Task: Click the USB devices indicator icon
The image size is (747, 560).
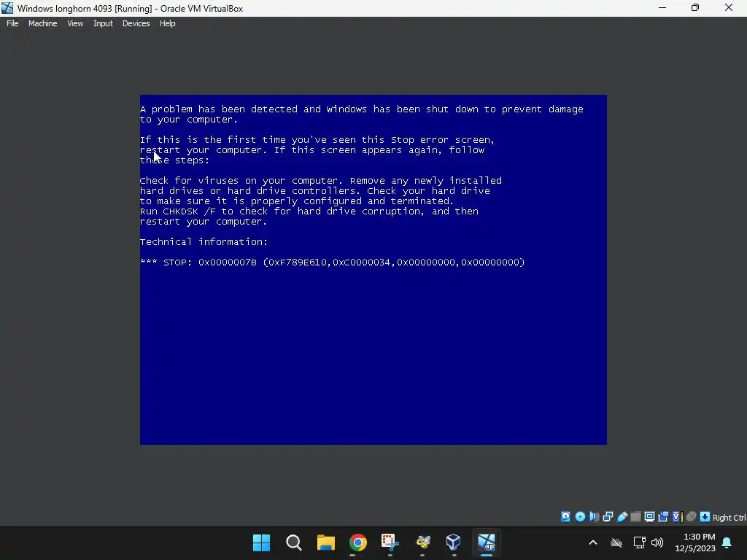Action: (622, 517)
